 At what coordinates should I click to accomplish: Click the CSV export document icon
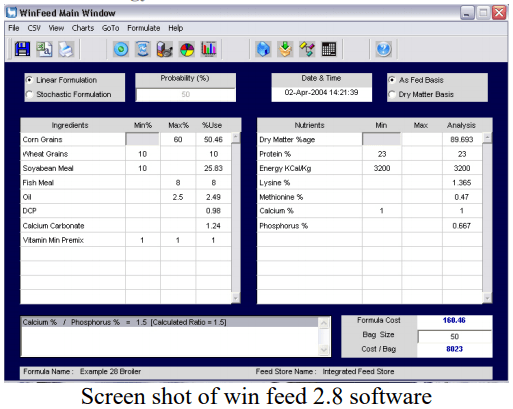44,49
